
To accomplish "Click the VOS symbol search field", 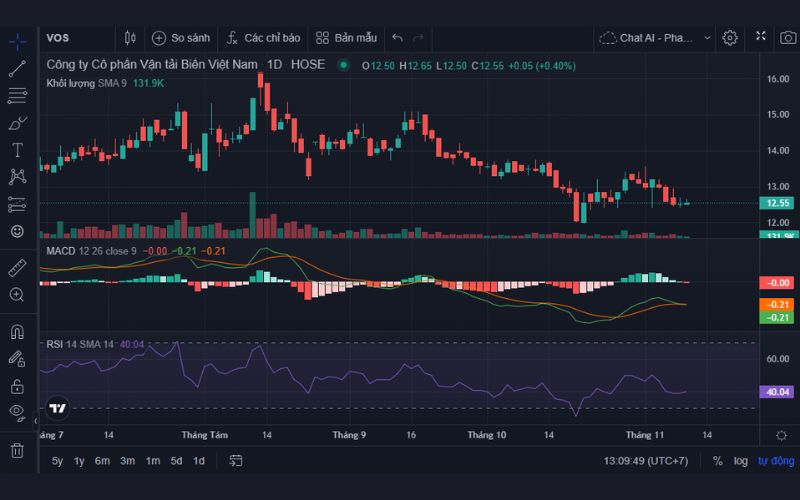I will coord(75,38).
